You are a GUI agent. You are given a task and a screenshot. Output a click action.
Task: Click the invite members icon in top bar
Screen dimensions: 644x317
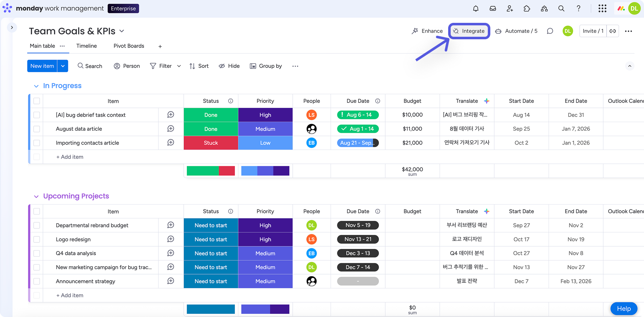click(510, 9)
